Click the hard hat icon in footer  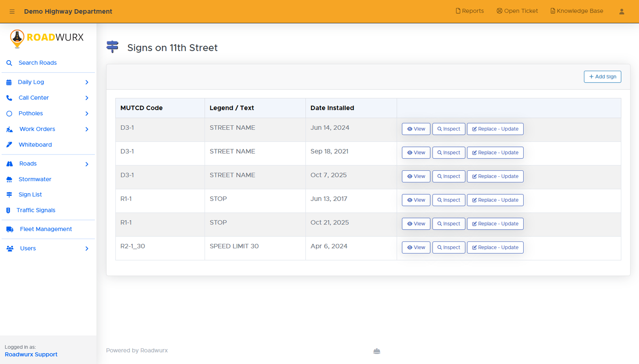pyautogui.click(x=377, y=351)
